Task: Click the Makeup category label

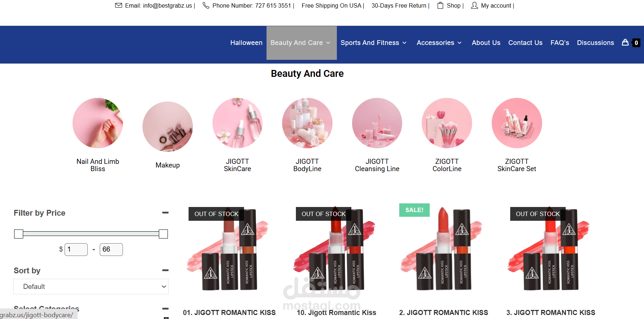Action: [168, 165]
